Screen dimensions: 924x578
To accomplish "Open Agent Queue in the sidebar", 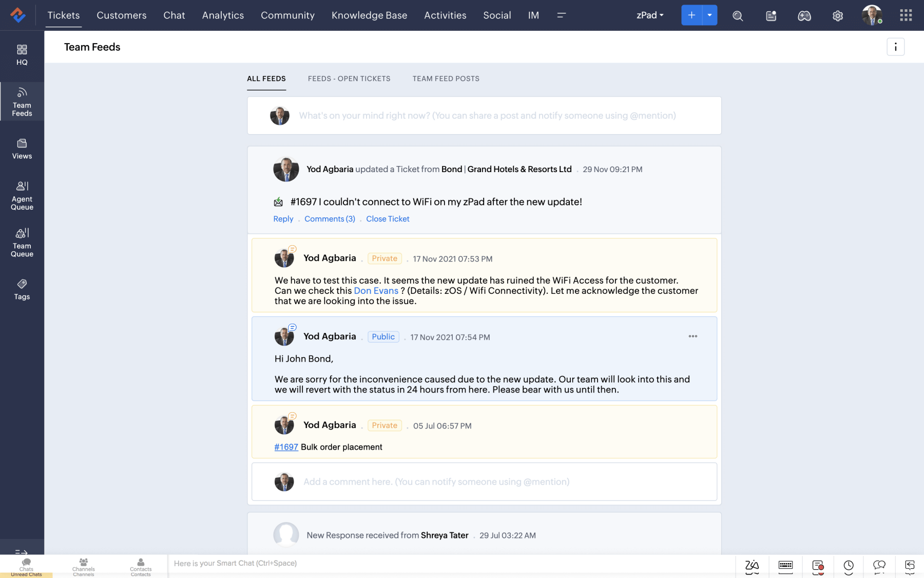I will click(x=22, y=196).
